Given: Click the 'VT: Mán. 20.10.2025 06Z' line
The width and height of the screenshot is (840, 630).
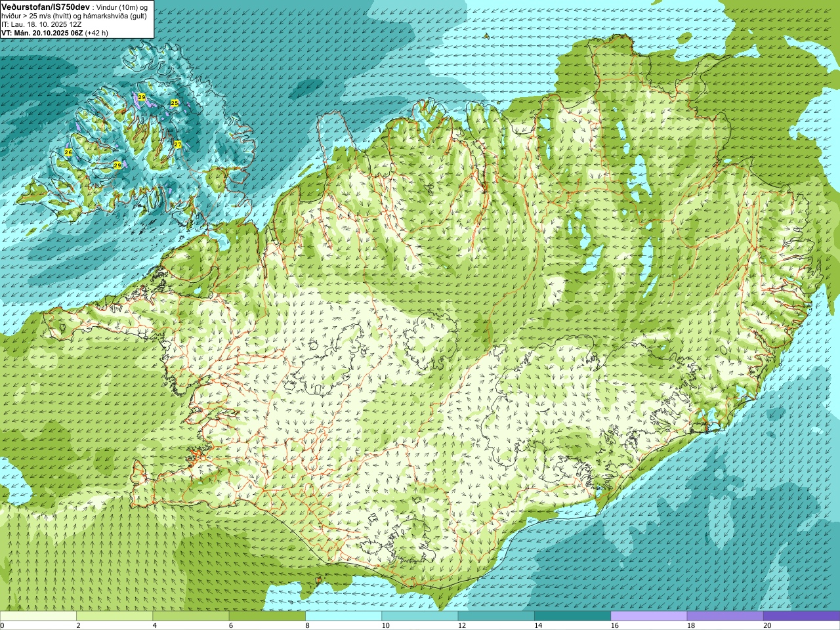Looking at the screenshot, I should pos(42,33).
